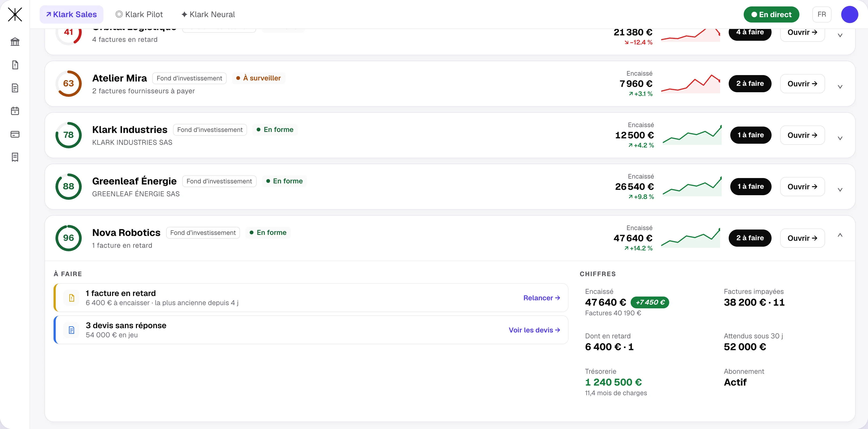
Task: Switch to the Klark Pilot tab
Action: [x=139, y=14]
